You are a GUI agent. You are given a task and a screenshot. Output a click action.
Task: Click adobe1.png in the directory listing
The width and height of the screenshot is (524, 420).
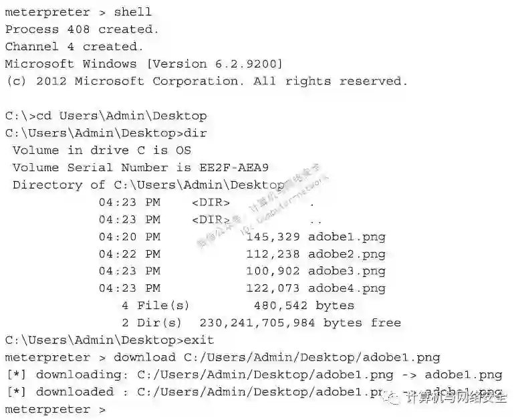347,237
